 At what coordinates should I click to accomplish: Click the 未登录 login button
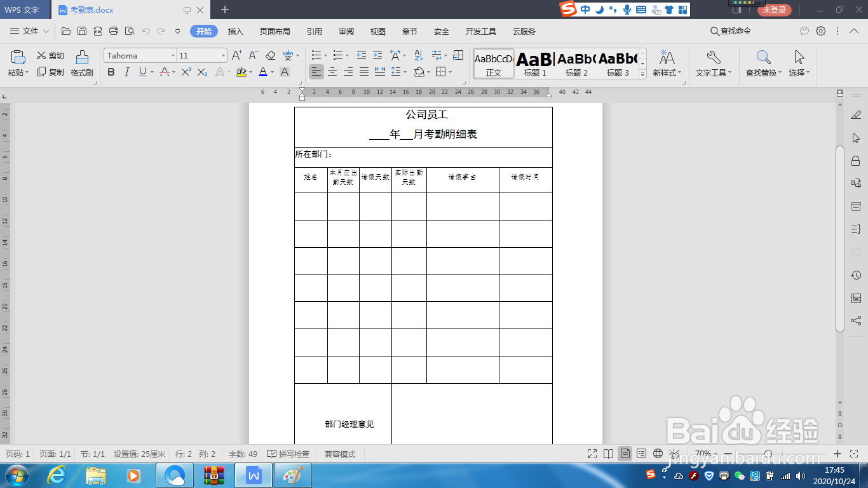774,10
